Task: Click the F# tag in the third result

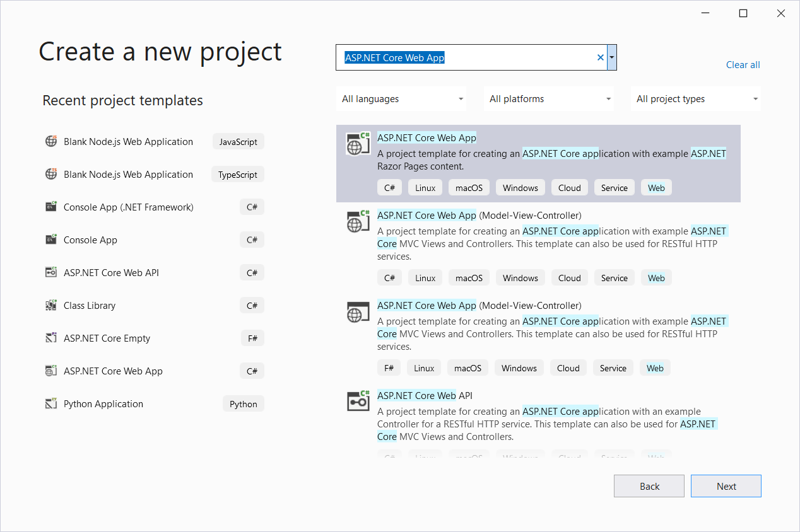Action: pos(389,368)
